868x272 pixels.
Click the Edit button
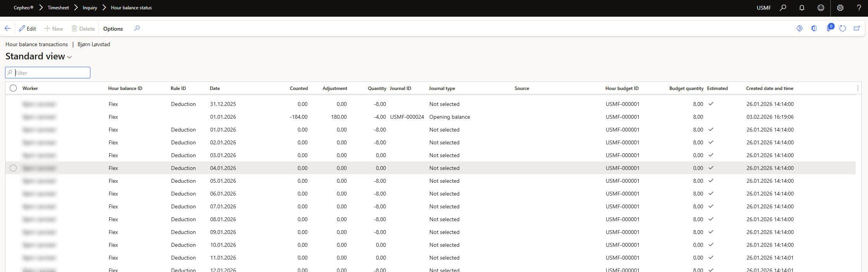(28, 29)
